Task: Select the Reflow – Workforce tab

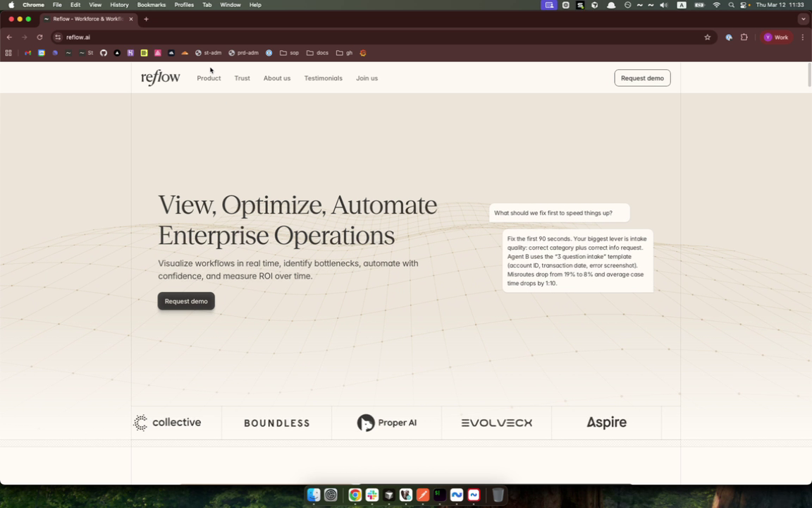Action: pyautogui.click(x=88, y=19)
